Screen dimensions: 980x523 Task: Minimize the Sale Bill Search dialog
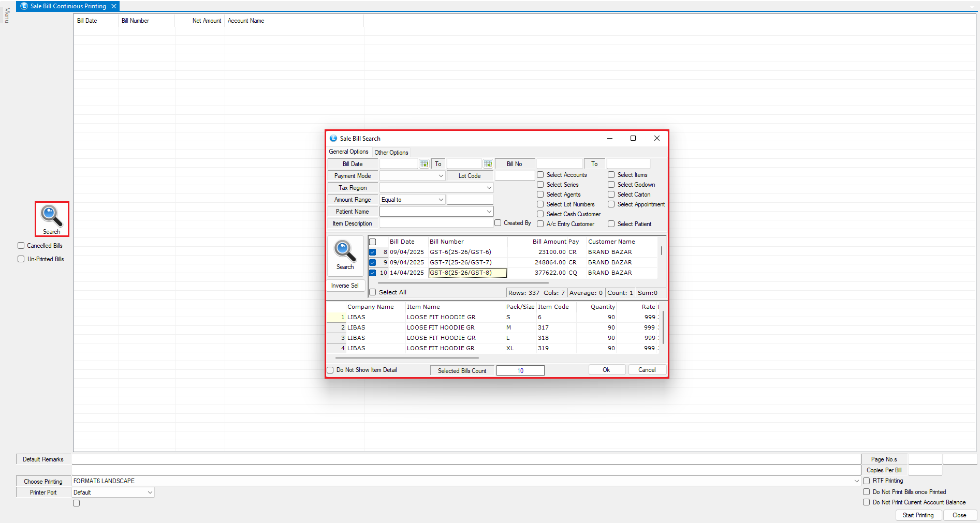(x=609, y=138)
